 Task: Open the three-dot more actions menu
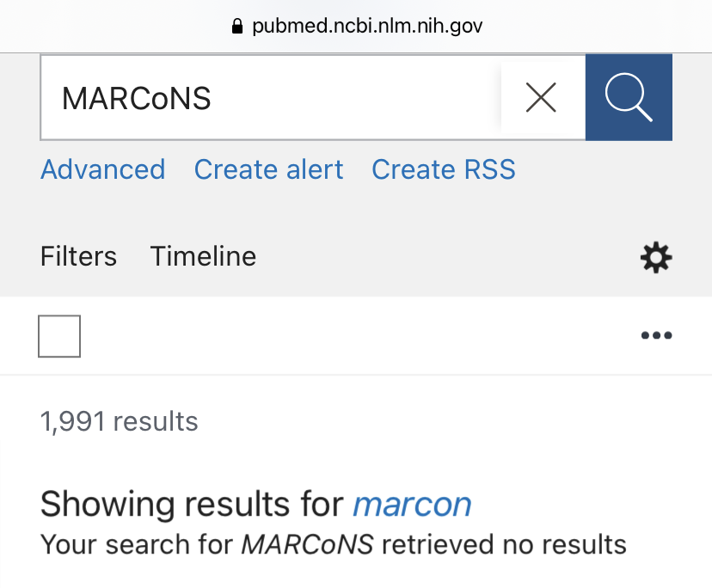(x=656, y=335)
